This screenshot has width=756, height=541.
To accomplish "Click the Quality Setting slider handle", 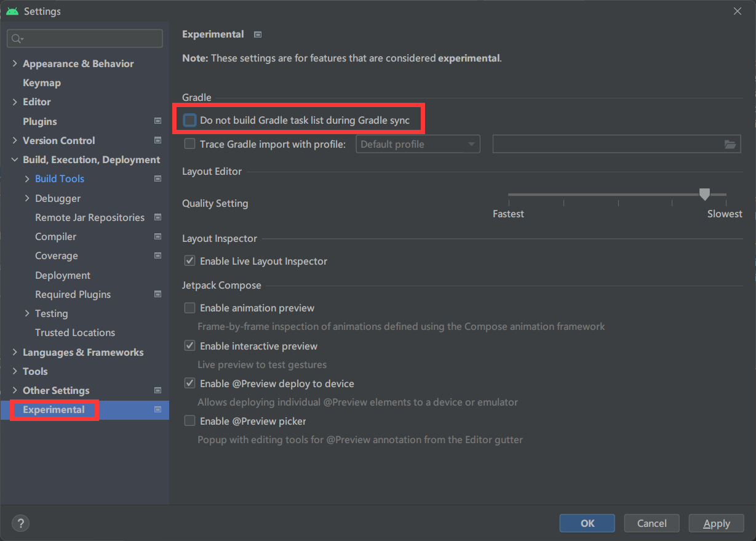I will [704, 194].
